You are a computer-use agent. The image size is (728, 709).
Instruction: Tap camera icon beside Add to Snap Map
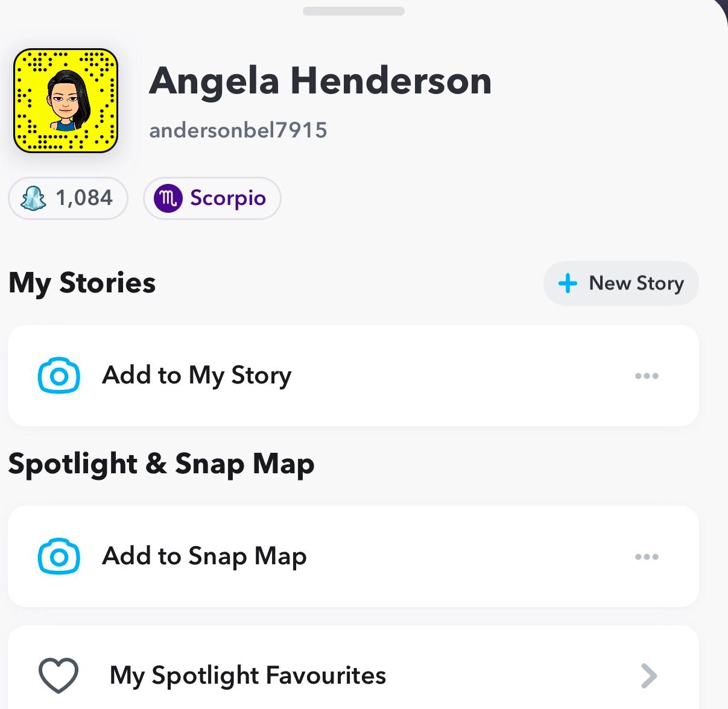click(59, 556)
